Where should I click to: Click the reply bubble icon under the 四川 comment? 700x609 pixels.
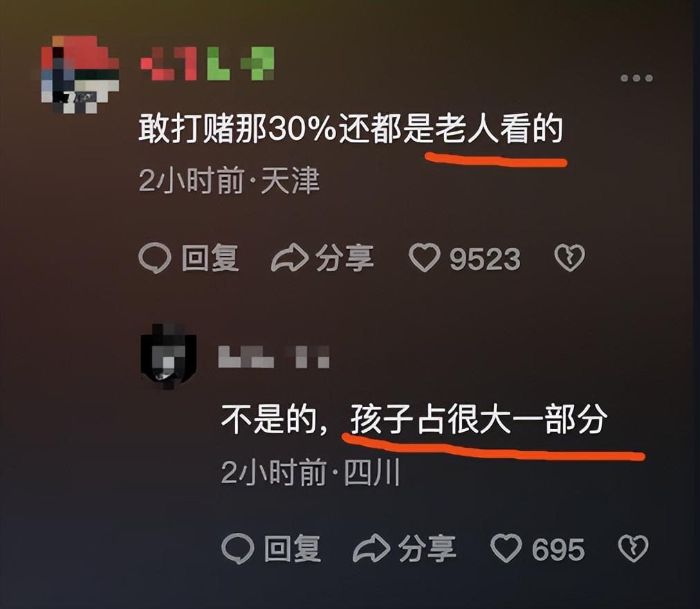point(237,549)
